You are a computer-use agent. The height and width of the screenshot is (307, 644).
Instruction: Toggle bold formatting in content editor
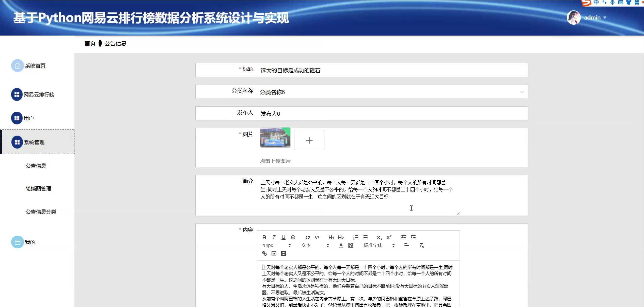[264, 237]
